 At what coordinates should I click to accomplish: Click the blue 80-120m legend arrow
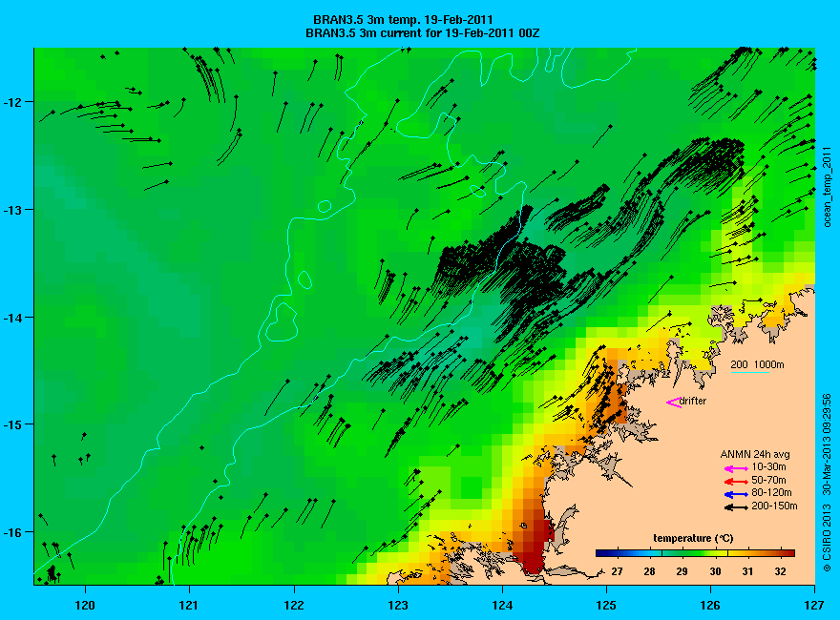click(x=736, y=494)
